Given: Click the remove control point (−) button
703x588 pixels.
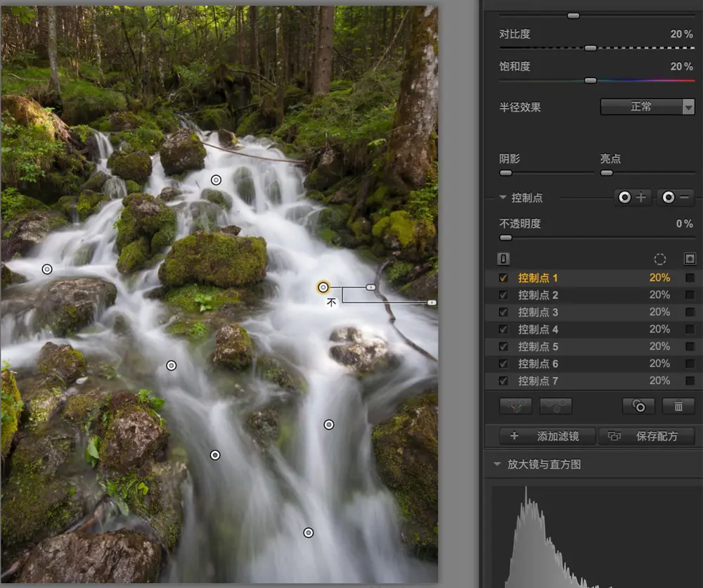Looking at the screenshot, I should [x=676, y=197].
